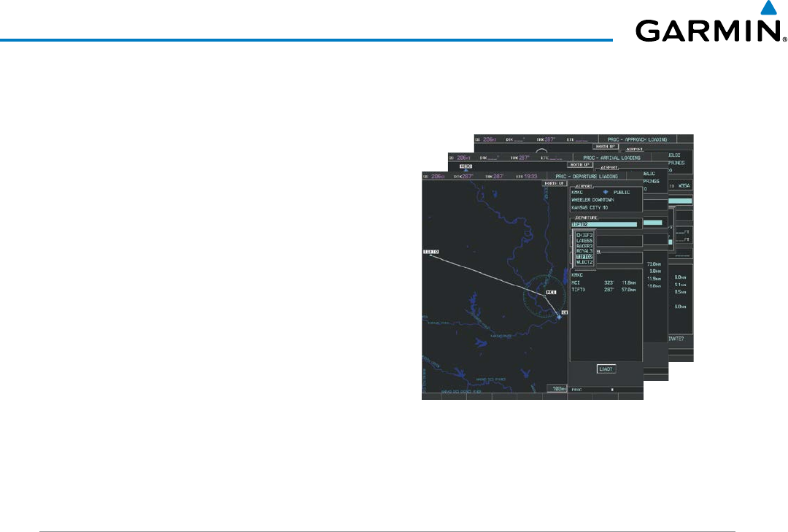
Task: Click WHEELER DOWNTOWN airport name text
Action: click(592, 200)
